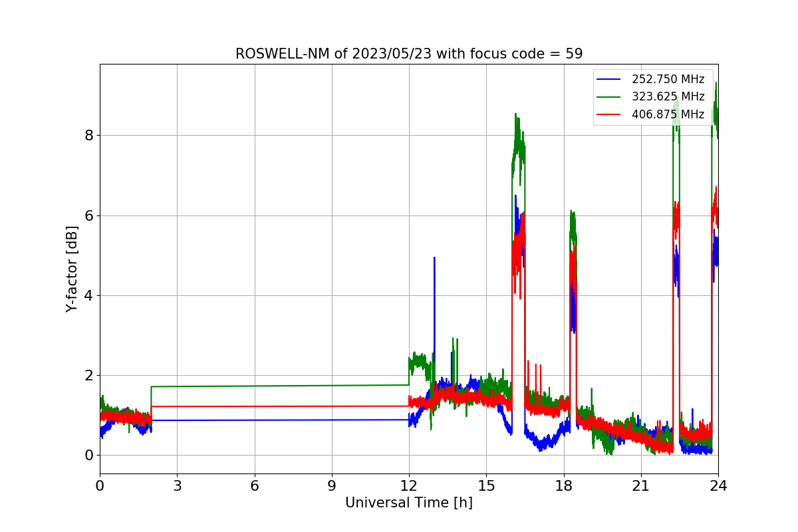Viewport: 798px width, 532px height.
Task: Click the x-axis tick label "9"
Action: 332,486
